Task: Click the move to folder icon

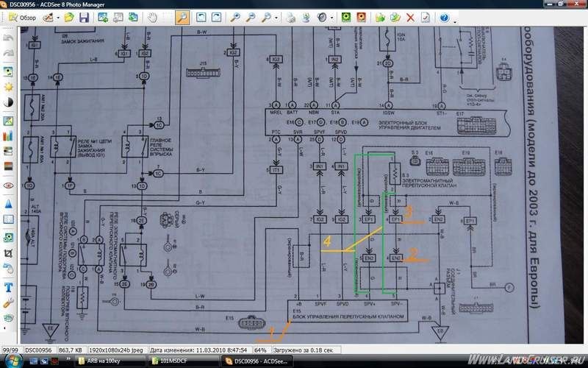Action: tap(395, 18)
